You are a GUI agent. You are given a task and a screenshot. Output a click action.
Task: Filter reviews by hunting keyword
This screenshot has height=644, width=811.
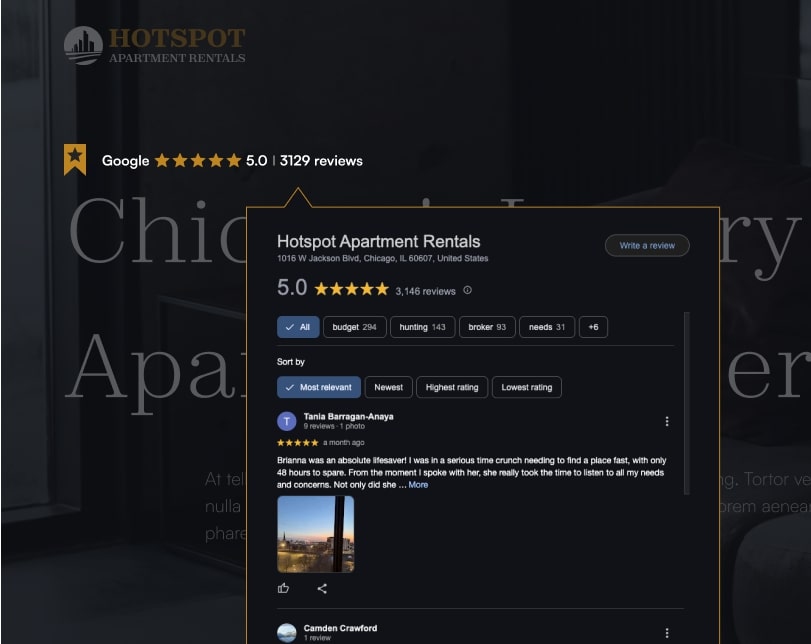pyautogui.click(x=423, y=327)
